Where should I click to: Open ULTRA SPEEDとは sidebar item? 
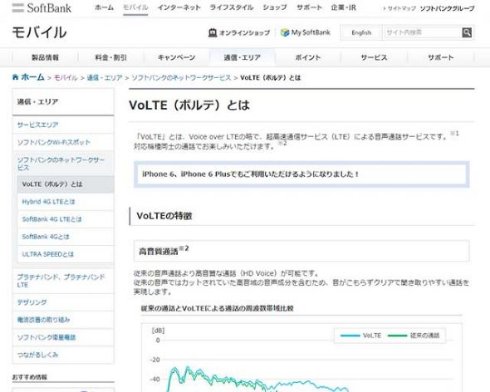point(65,254)
